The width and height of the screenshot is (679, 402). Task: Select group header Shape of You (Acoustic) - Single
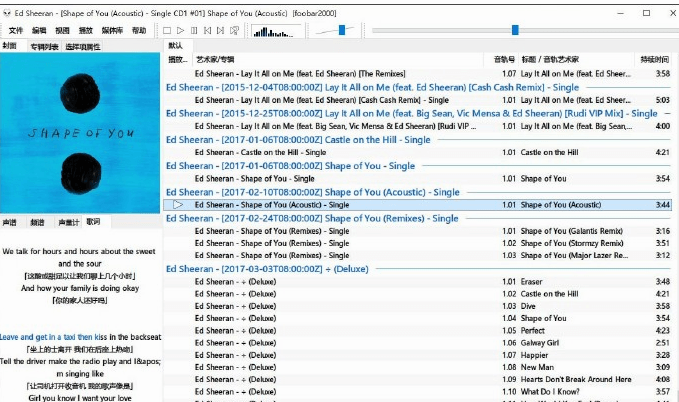[418, 192]
